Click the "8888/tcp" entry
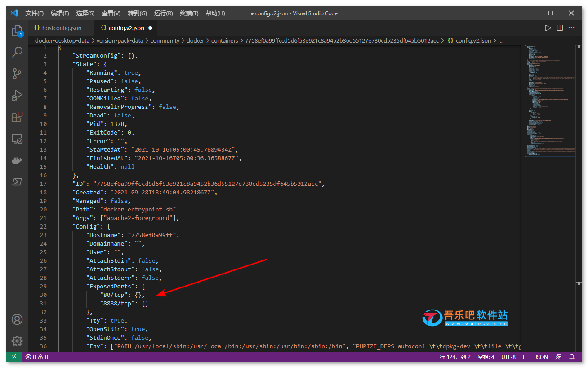The height and width of the screenshot is (368, 588). click(x=118, y=303)
